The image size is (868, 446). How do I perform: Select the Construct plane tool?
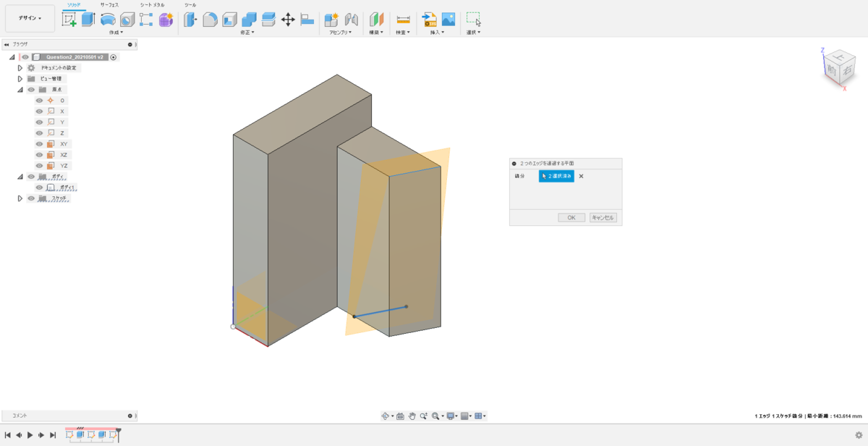pyautogui.click(x=377, y=20)
